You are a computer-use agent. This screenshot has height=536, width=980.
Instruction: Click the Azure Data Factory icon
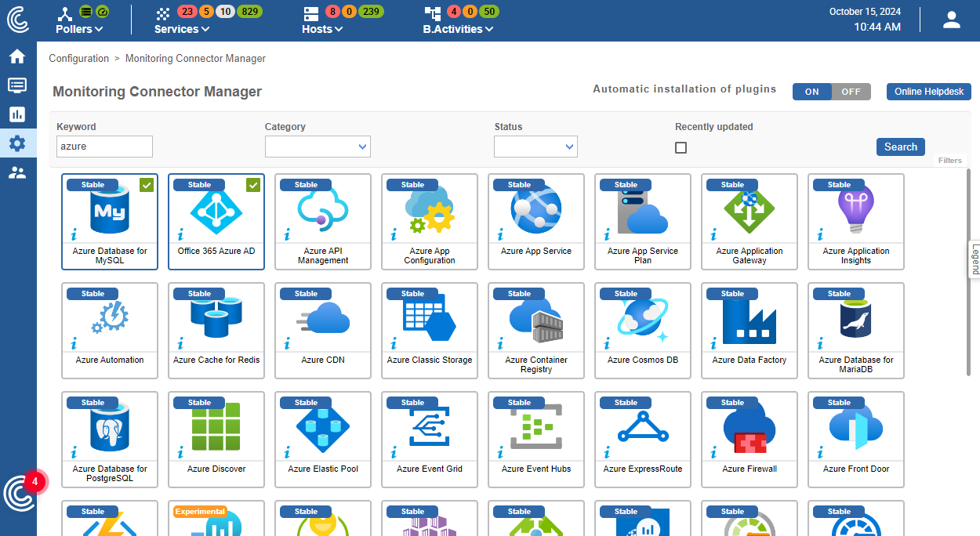pos(750,319)
